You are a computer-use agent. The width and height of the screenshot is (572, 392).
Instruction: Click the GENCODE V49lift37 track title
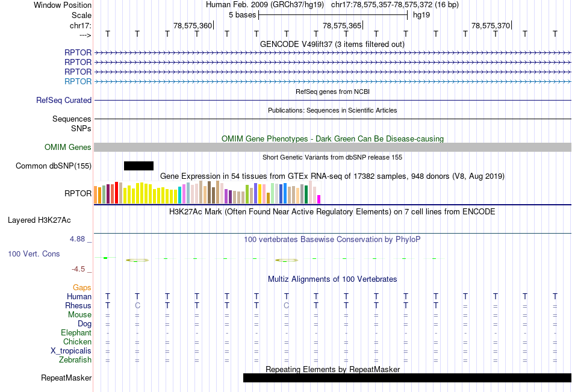(x=332, y=44)
